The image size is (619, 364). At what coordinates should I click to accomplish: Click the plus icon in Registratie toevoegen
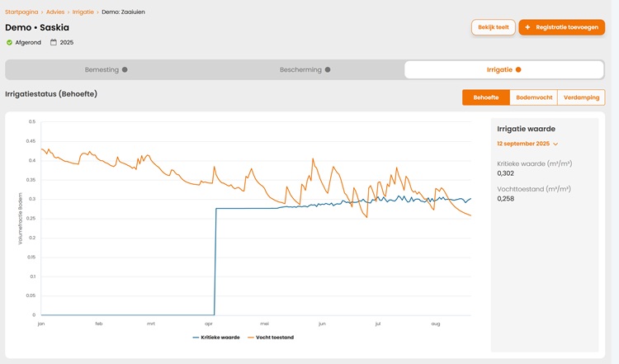527,27
